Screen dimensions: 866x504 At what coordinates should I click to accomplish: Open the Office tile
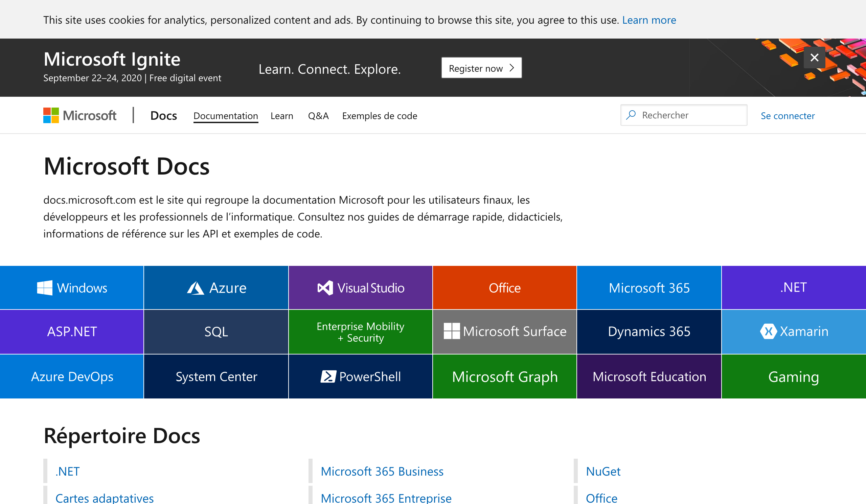(504, 288)
